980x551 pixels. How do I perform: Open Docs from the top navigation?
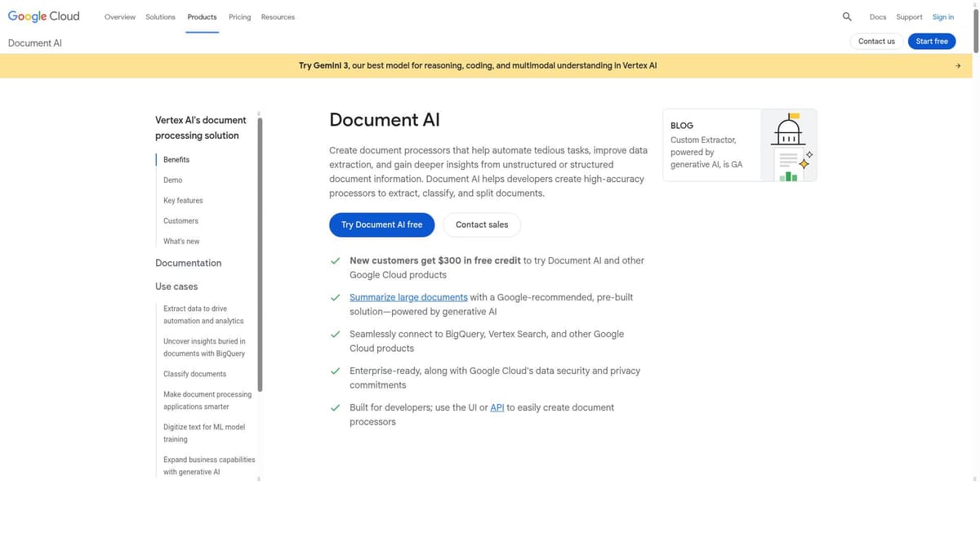click(878, 16)
